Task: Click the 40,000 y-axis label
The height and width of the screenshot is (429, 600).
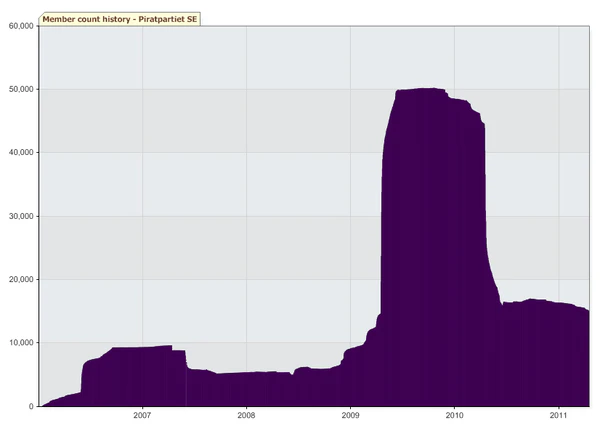Action: (18, 153)
